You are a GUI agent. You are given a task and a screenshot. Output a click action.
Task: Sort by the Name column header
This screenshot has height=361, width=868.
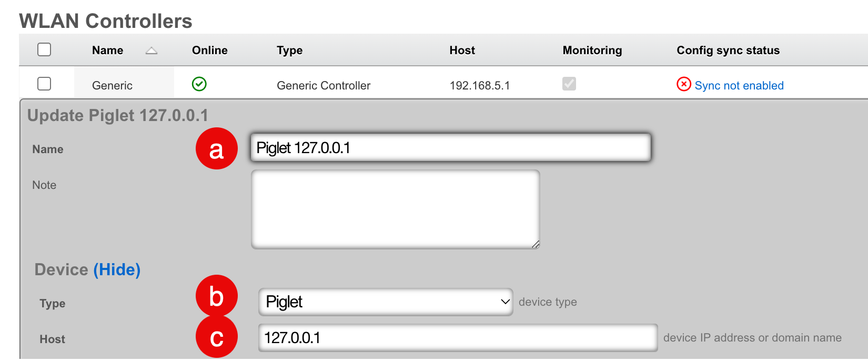(107, 51)
